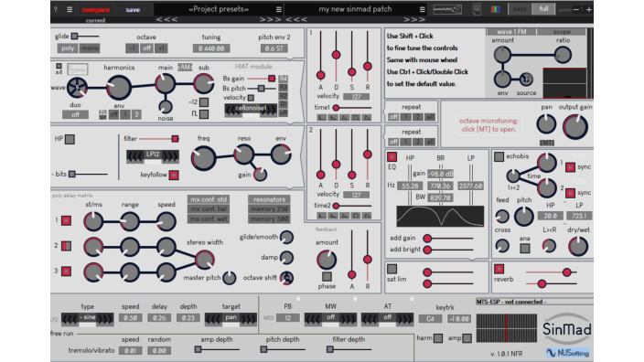
Task: Go to next patch arrows
Action: pos(414,19)
